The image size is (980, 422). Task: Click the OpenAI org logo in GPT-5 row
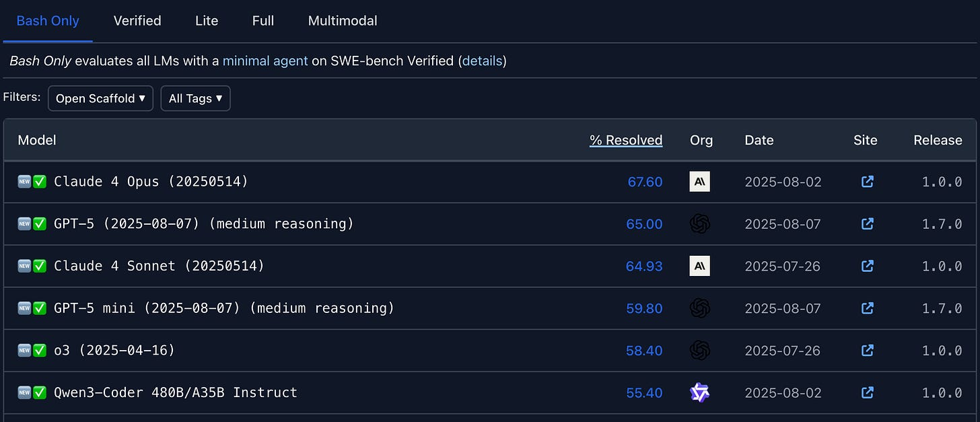point(700,223)
